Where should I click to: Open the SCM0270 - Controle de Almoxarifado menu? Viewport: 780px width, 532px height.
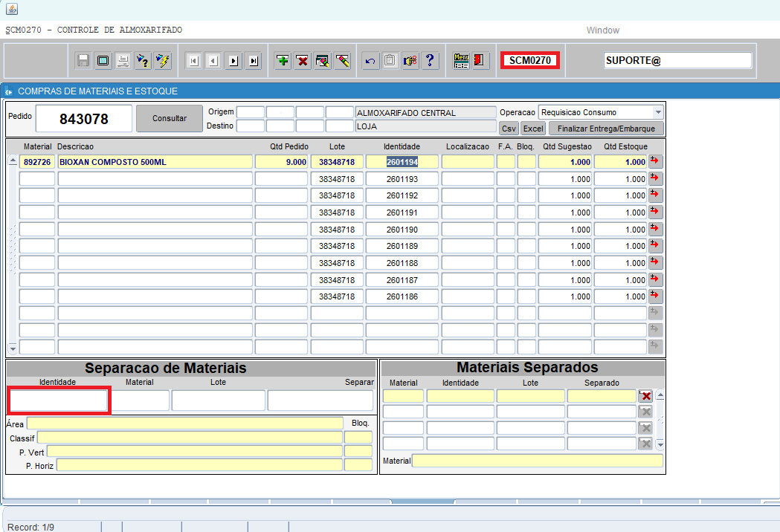[x=94, y=30]
